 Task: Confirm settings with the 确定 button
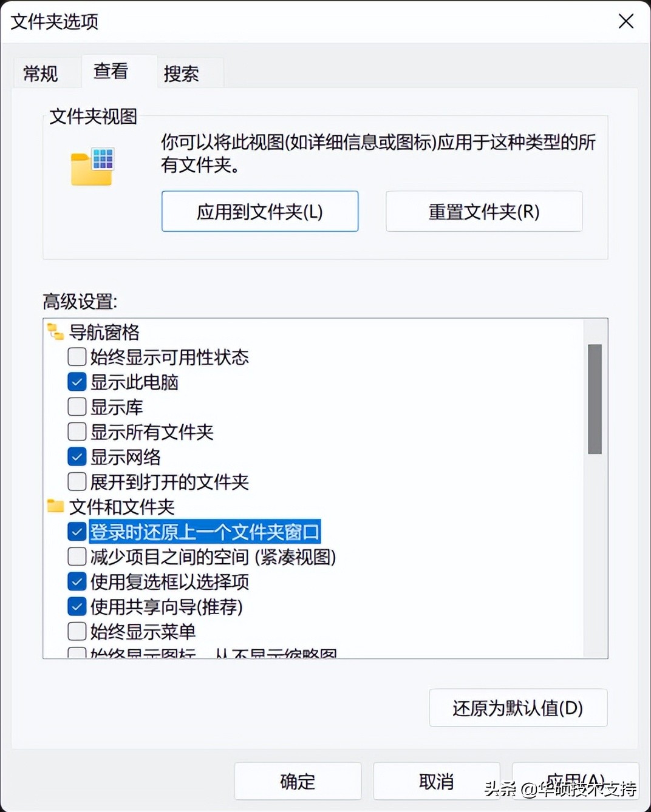click(x=297, y=781)
